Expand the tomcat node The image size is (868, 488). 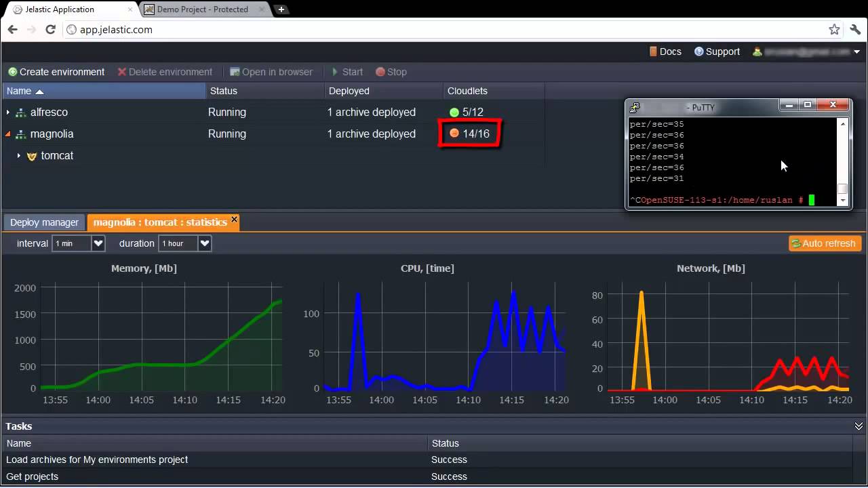[19, 156]
